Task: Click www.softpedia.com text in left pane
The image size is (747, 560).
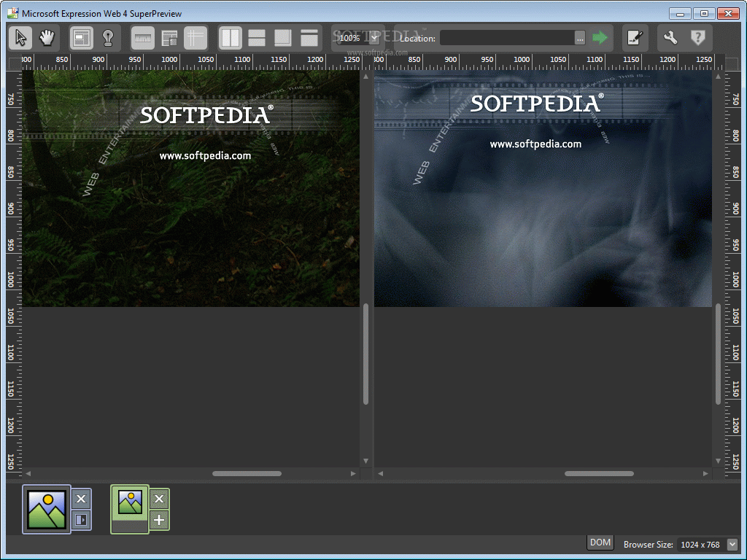Action: [205, 156]
